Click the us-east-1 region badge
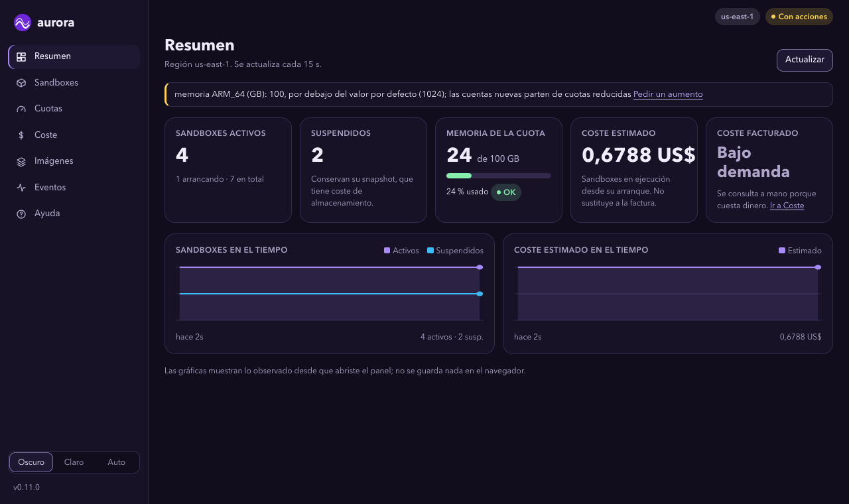 click(x=738, y=17)
